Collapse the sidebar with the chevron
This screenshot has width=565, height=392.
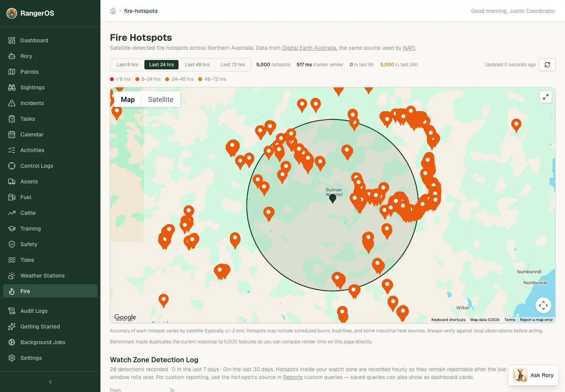click(50, 382)
